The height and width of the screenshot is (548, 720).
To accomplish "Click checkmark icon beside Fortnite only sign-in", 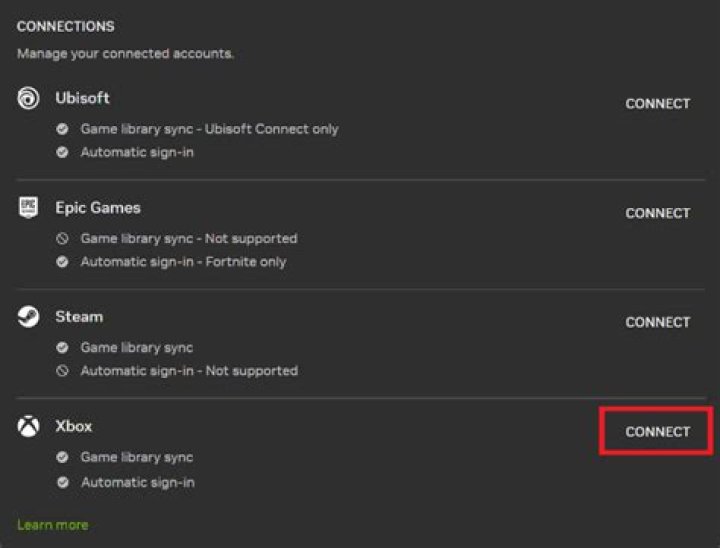I will [62, 262].
